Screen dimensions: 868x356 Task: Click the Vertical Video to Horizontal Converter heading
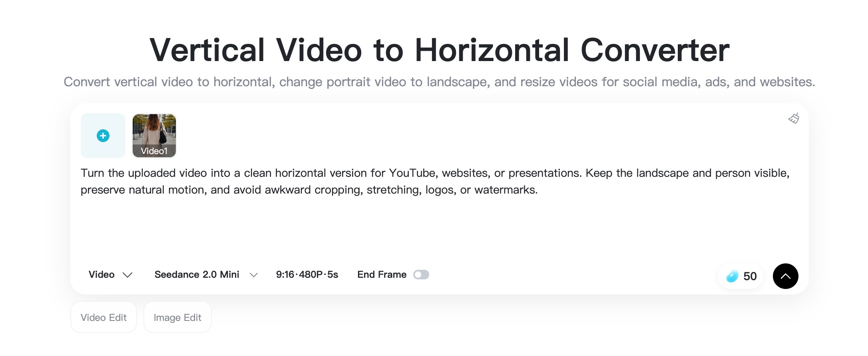tap(439, 50)
